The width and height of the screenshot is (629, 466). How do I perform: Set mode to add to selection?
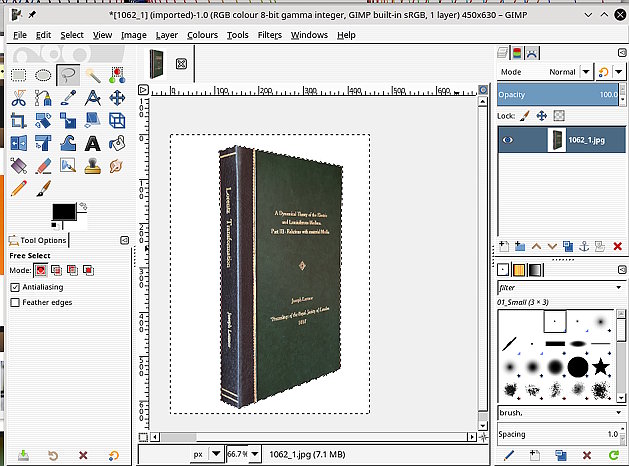point(57,270)
